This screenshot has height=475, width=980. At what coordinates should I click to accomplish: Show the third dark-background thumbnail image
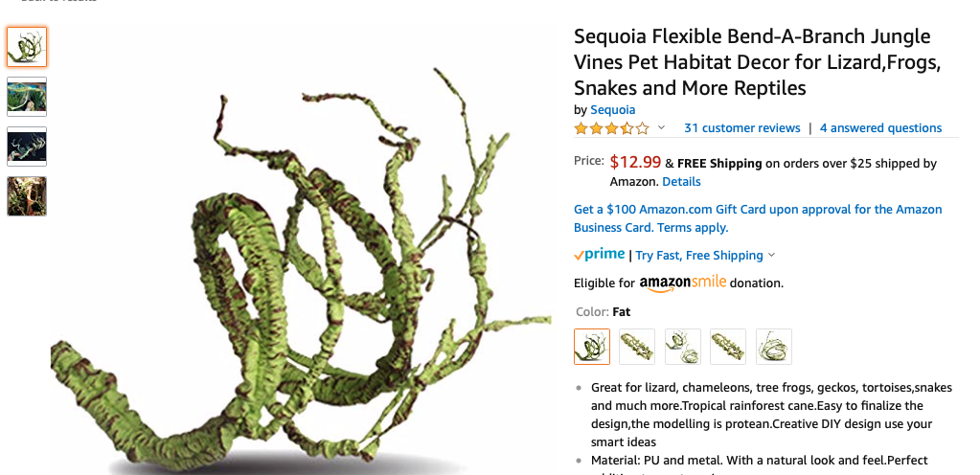coord(27,147)
